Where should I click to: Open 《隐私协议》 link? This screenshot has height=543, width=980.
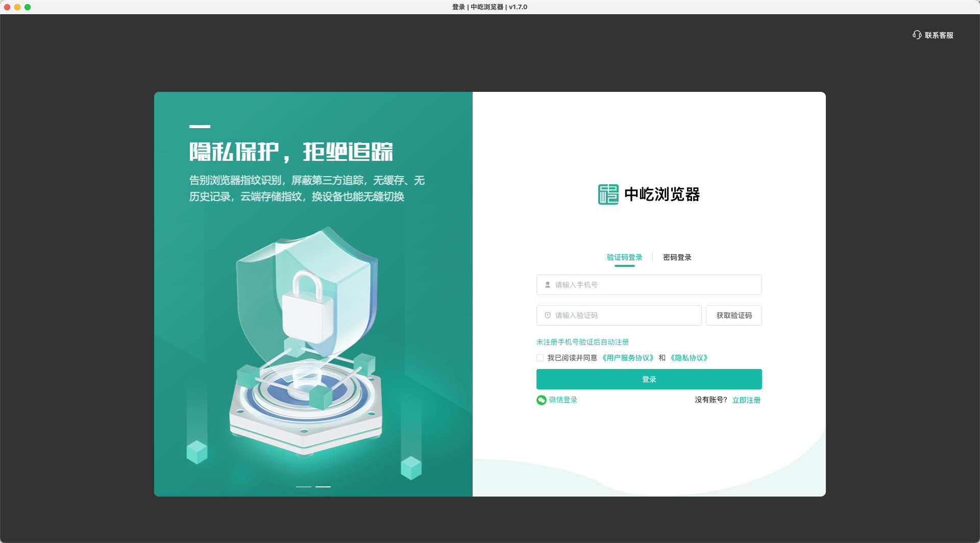coord(689,358)
